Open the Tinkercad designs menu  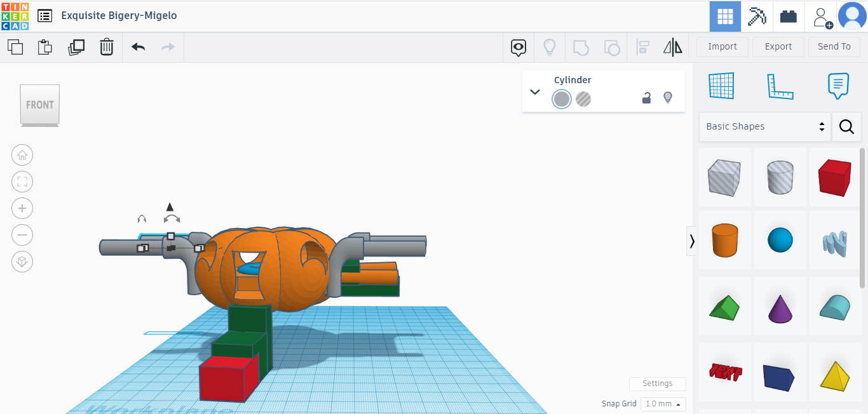pos(44,16)
